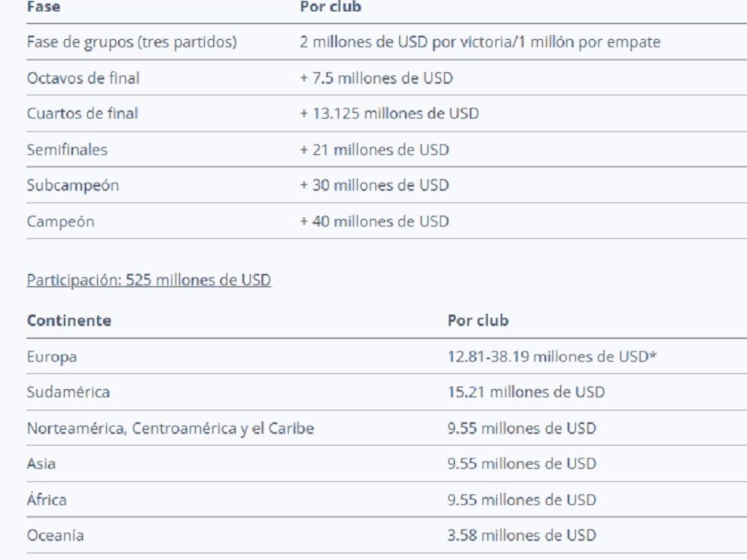Select the Por club header in phase table
Viewport: 747px width, 560px height.
click(331, 7)
